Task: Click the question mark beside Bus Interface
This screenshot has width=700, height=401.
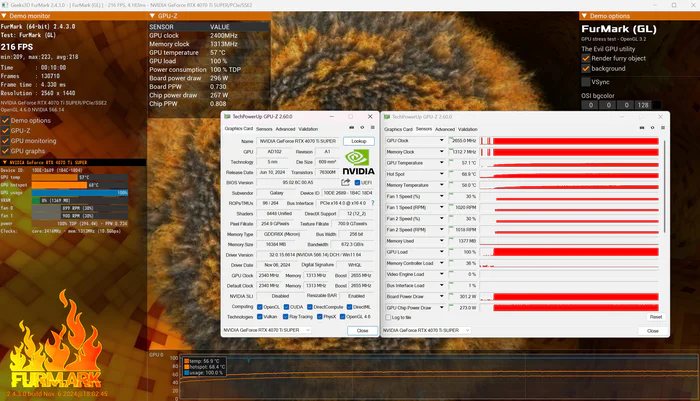Action: [x=373, y=203]
